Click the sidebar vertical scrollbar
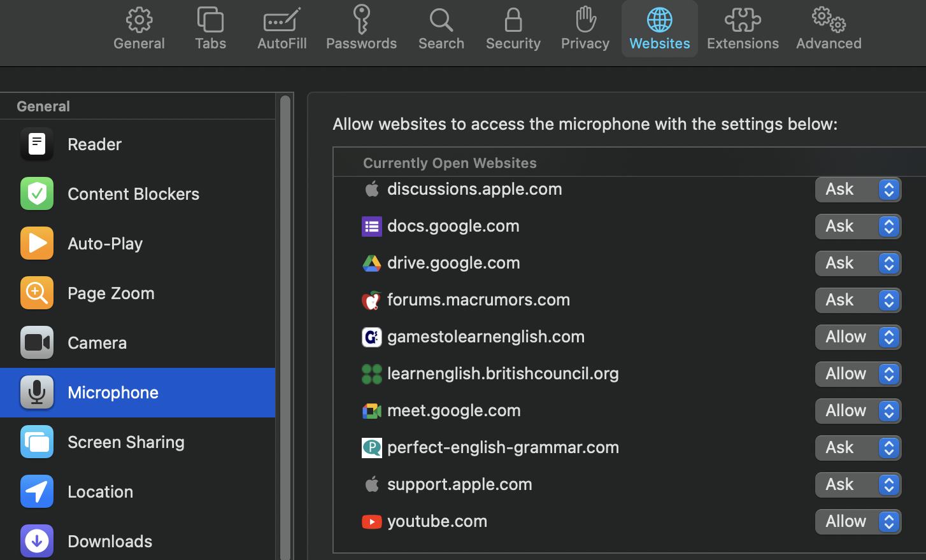Screen dimensions: 926x560 pyautogui.click(x=285, y=327)
